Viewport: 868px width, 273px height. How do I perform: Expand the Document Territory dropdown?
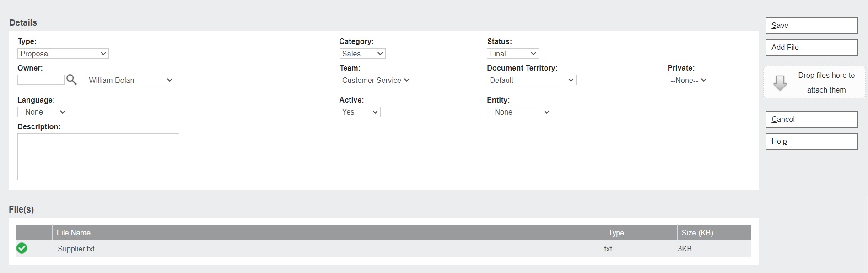(531, 80)
